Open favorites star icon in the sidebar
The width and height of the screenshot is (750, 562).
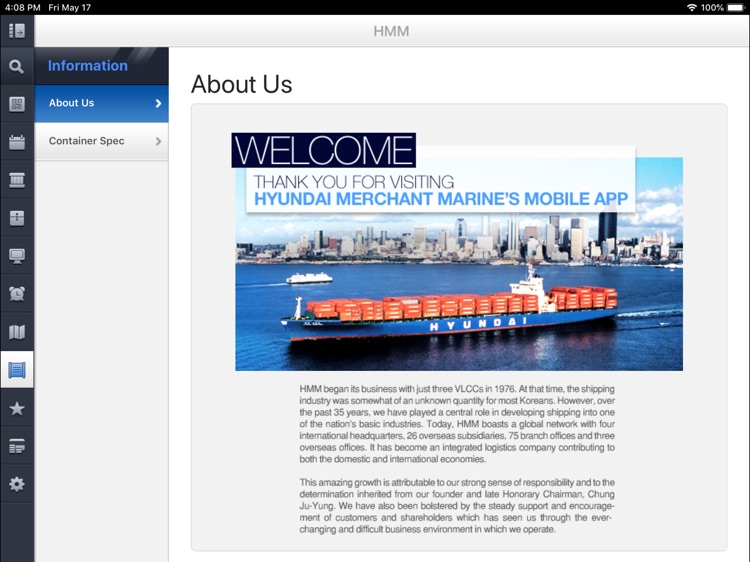click(17, 408)
